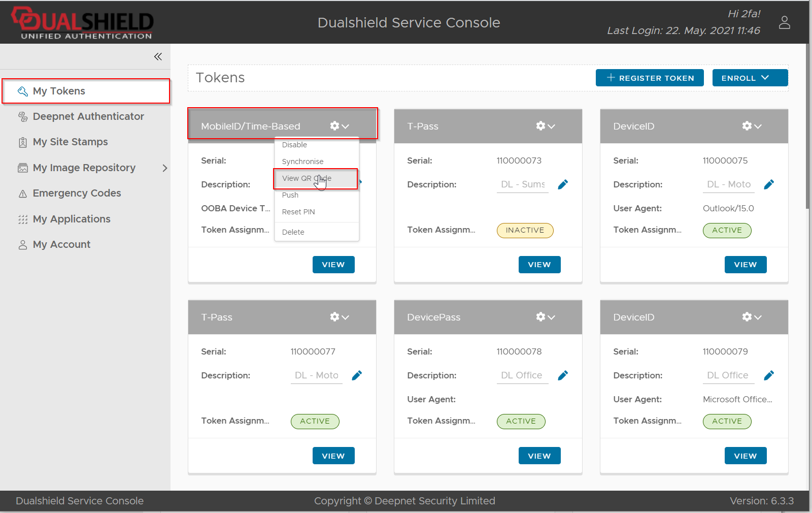The width and height of the screenshot is (812, 513).
Task: Open gear menu on DevicePass card
Action: [x=546, y=317]
